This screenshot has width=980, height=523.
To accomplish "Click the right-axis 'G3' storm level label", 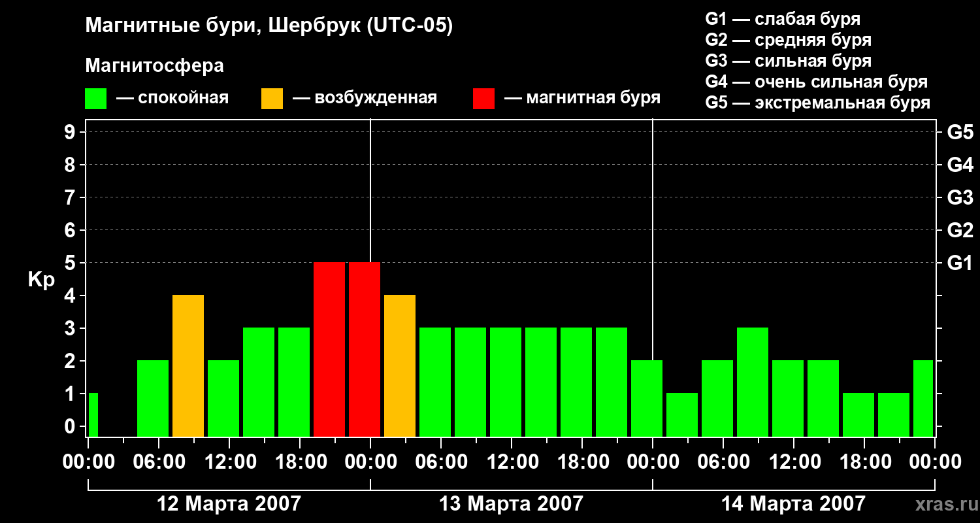I will click(x=960, y=197).
